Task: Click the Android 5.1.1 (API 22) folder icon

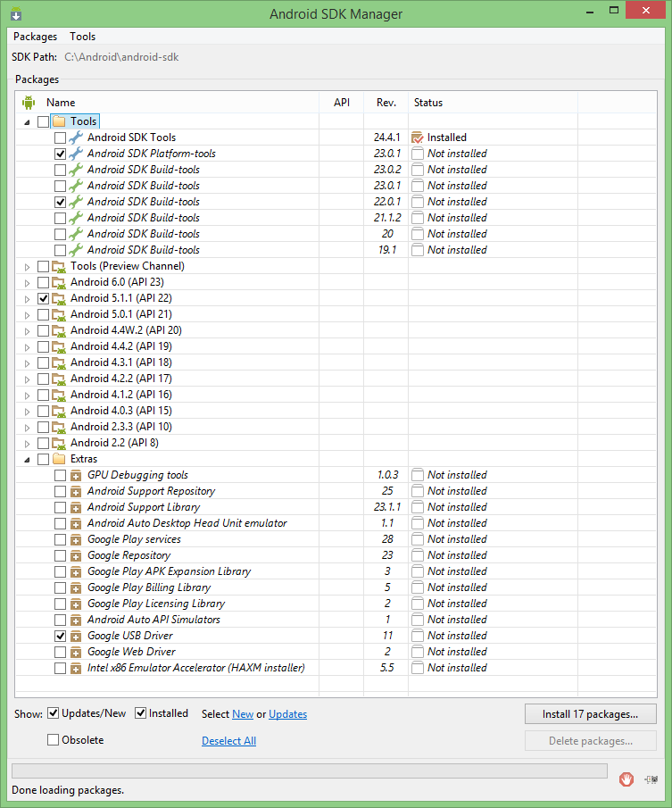Action: (x=59, y=298)
